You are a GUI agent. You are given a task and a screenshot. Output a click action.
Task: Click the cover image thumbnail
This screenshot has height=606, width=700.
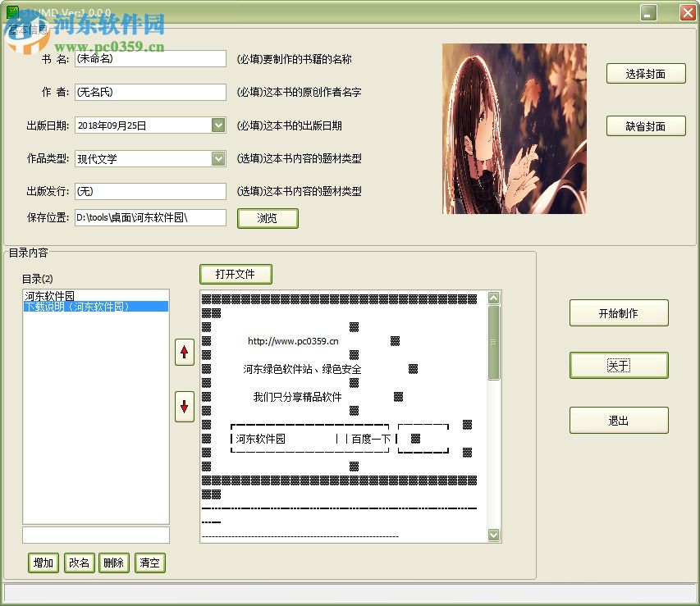[513, 127]
